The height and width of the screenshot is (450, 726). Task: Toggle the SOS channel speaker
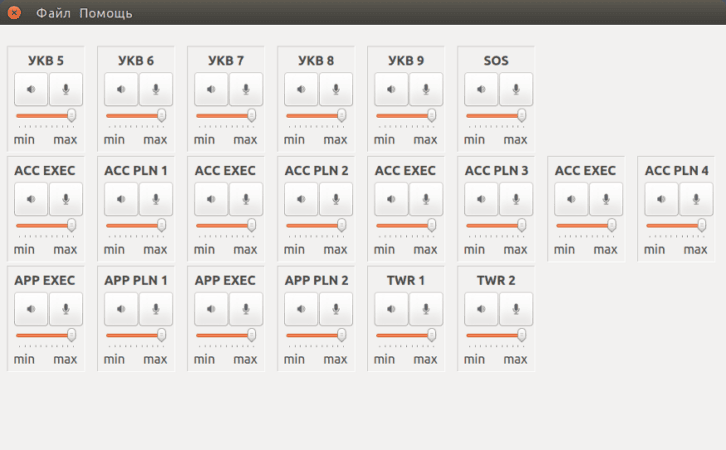coord(481,89)
